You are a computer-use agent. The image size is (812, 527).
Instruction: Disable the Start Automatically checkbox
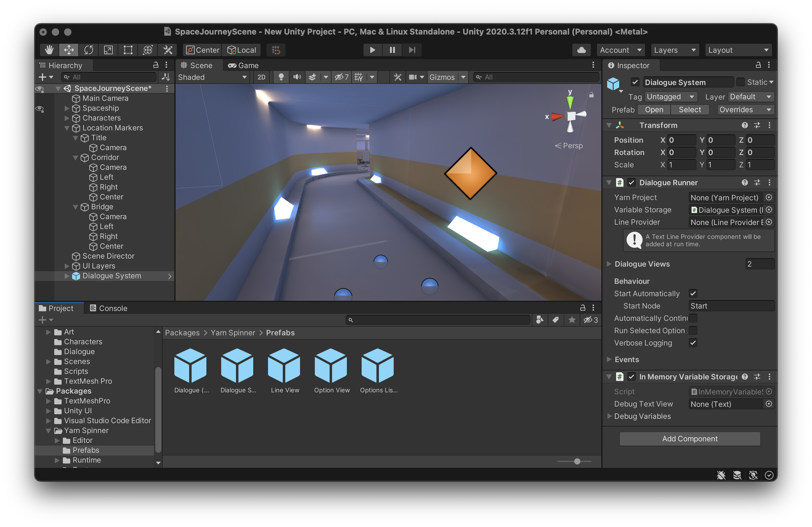click(x=693, y=293)
